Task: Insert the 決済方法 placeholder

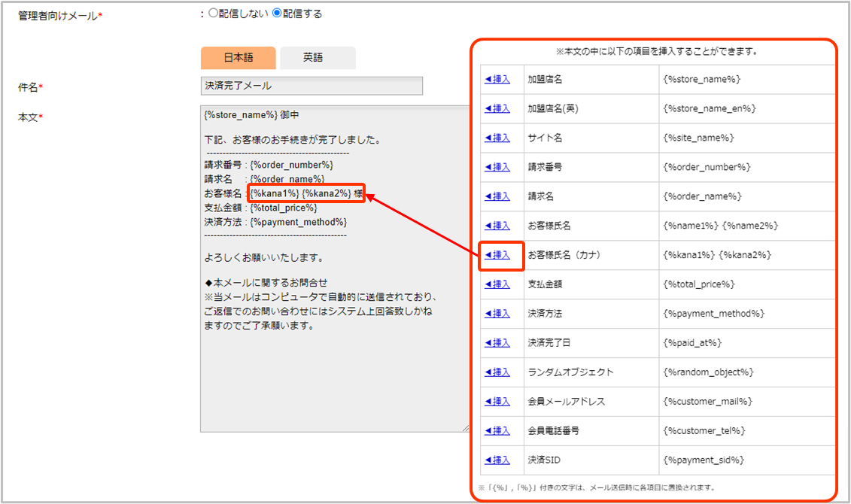Action: point(497,314)
